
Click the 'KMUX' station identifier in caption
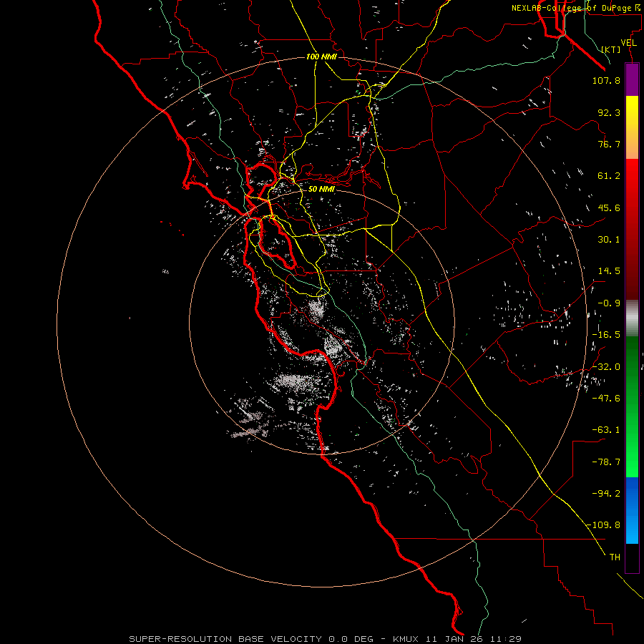point(406,639)
